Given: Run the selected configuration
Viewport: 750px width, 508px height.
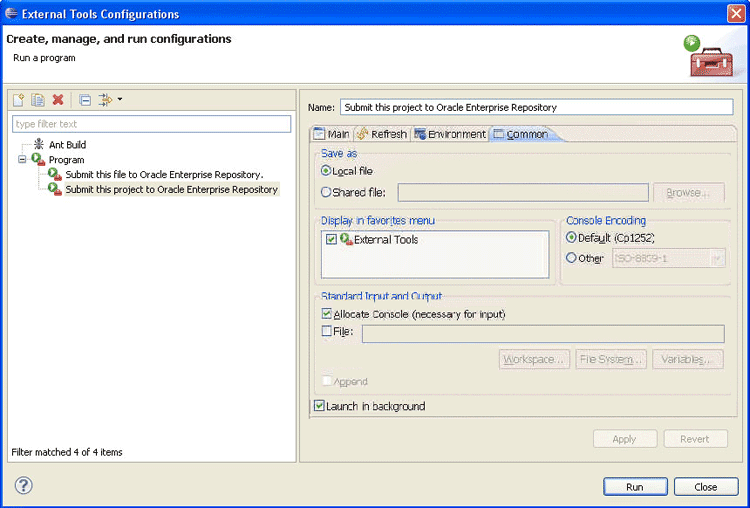Looking at the screenshot, I should (635, 487).
